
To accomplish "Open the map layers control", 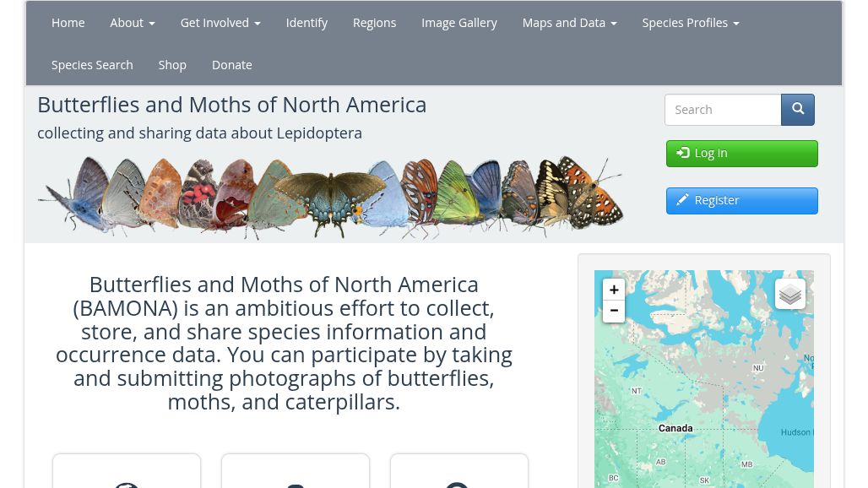I will [789, 294].
